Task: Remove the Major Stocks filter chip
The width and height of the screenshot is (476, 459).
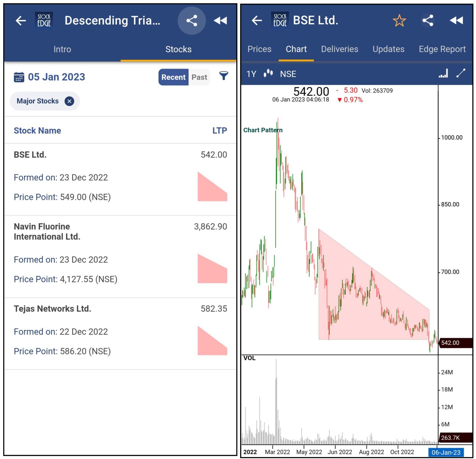Action: [69, 101]
